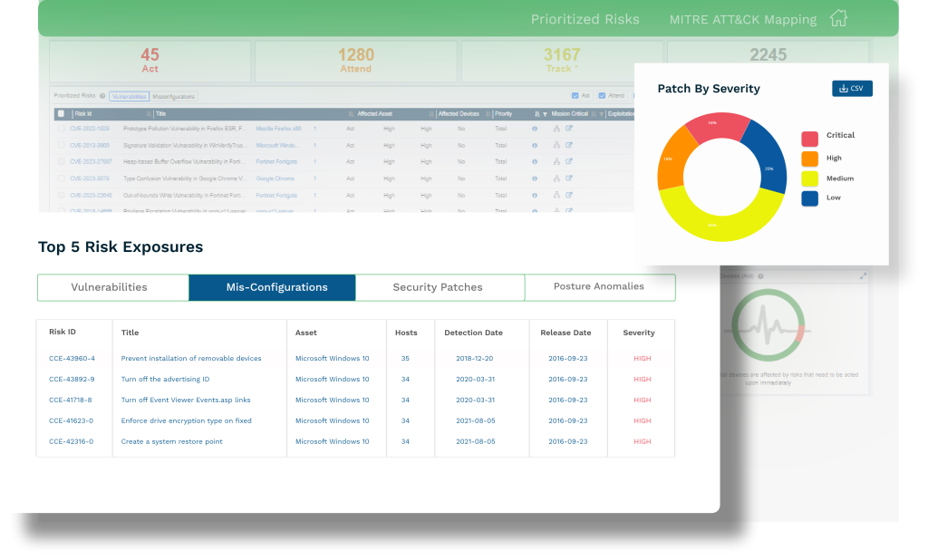The width and height of the screenshot is (928, 560).
Task: Go to home via the house icon
Action: point(838,19)
